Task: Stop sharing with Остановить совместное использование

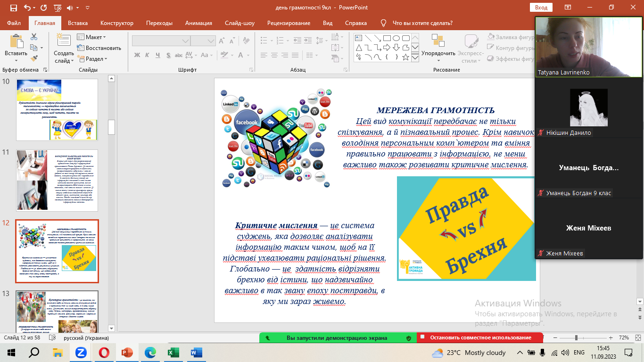Action: pyautogui.click(x=479, y=338)
